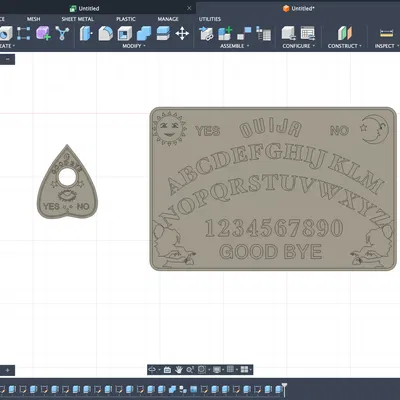Open the Viewports dropdown arrow

click(250, 369)
